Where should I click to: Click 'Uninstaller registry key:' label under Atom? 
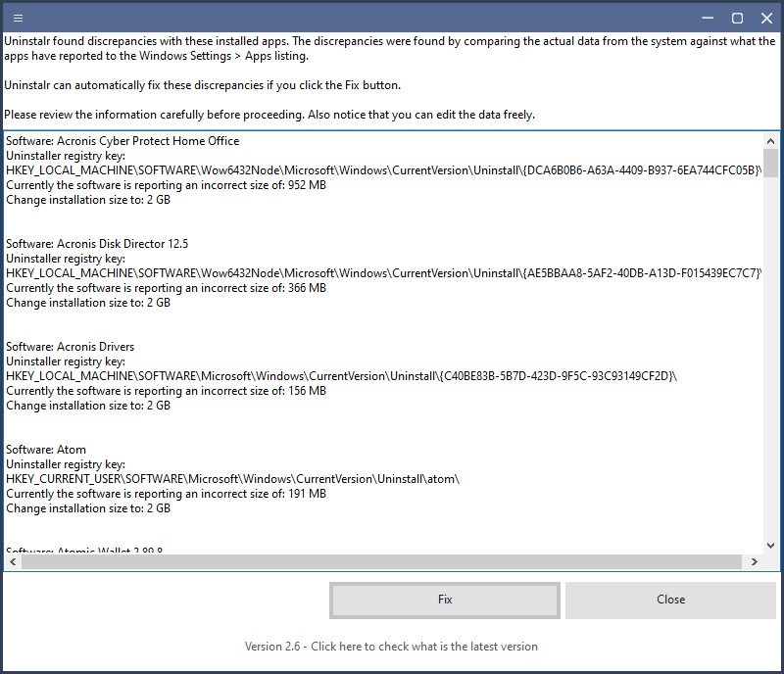[66, 464]
